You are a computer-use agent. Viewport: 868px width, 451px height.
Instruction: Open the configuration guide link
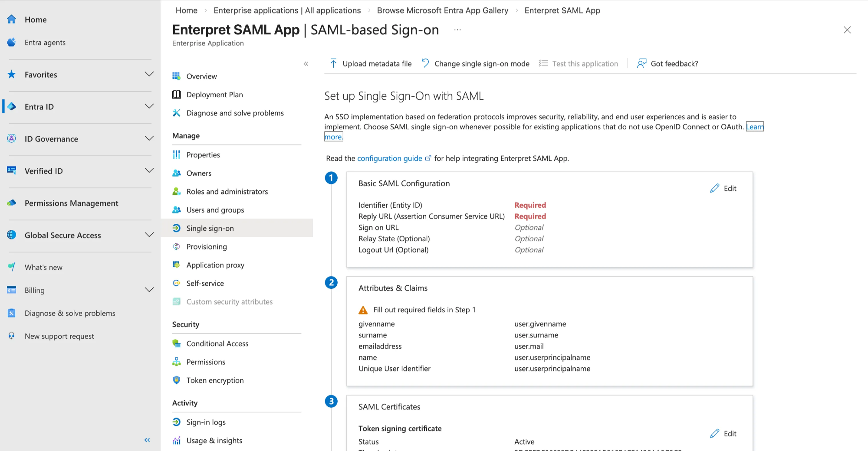click(390, 158)
